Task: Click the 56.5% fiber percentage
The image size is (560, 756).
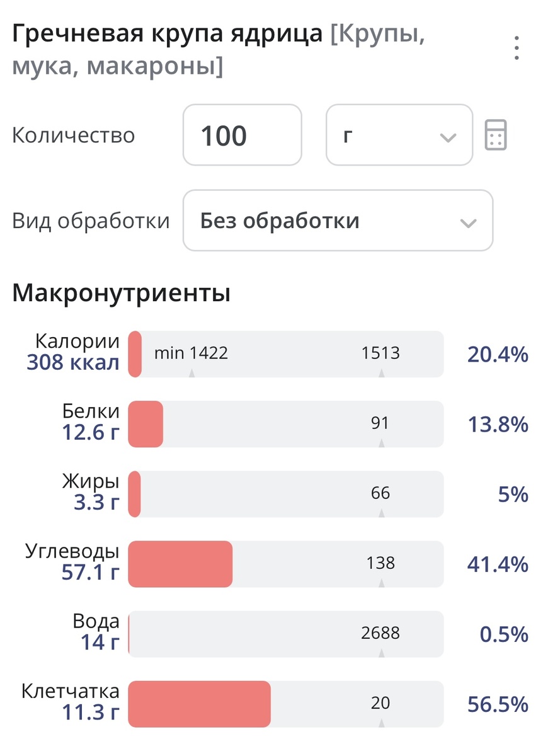Action: point(498,704)
